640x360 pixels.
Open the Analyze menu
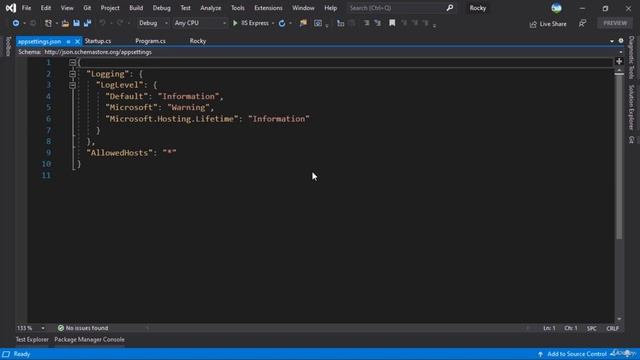[x=211, y=8]
